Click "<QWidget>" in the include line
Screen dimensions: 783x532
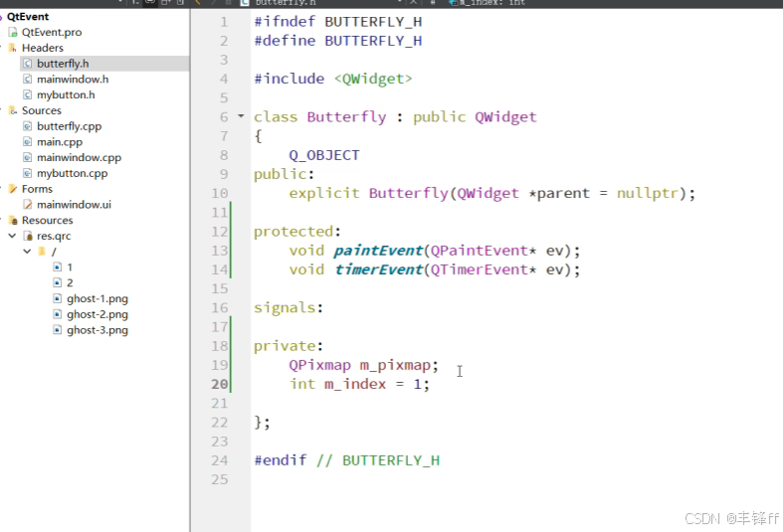[373, 79]
